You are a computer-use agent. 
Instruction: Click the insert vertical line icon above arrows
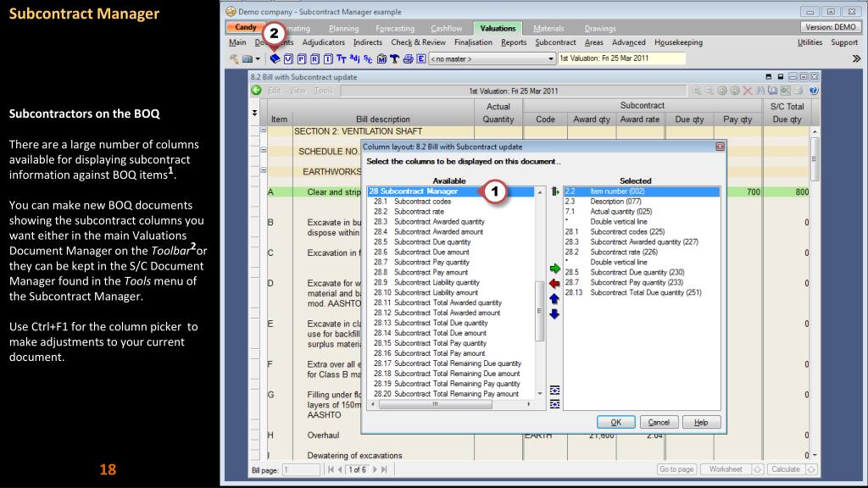click(x=555, y=191)
